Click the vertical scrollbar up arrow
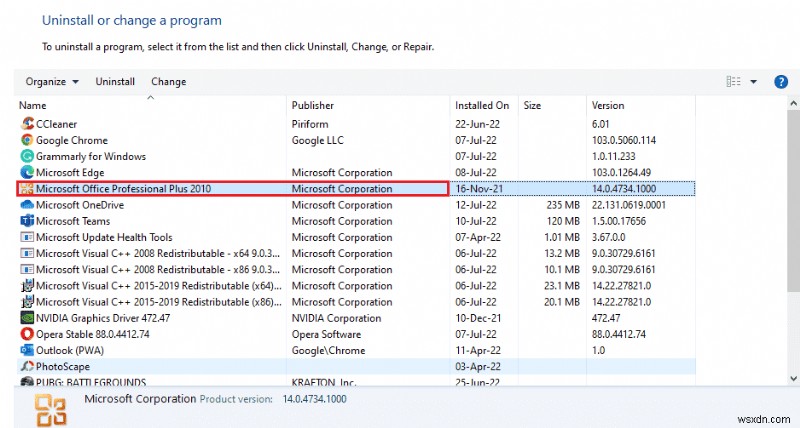Screen dimensions: 800x428 coord(793,105)
